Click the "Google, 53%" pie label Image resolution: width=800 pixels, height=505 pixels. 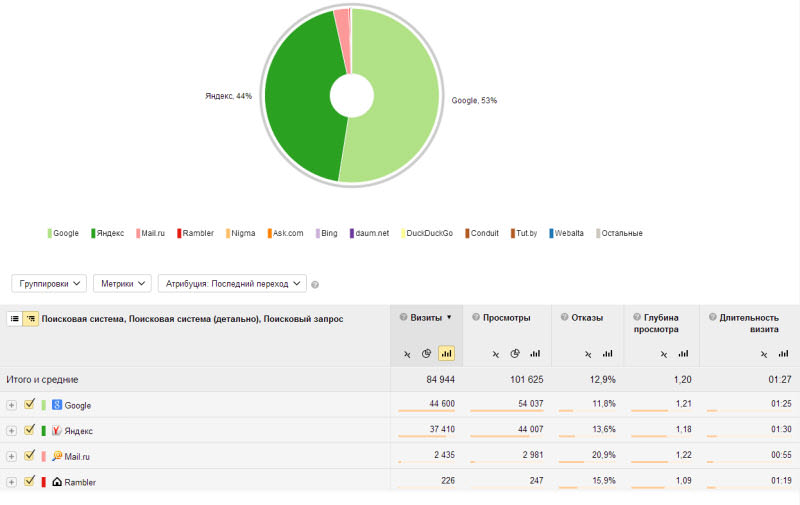pos(474,100)
